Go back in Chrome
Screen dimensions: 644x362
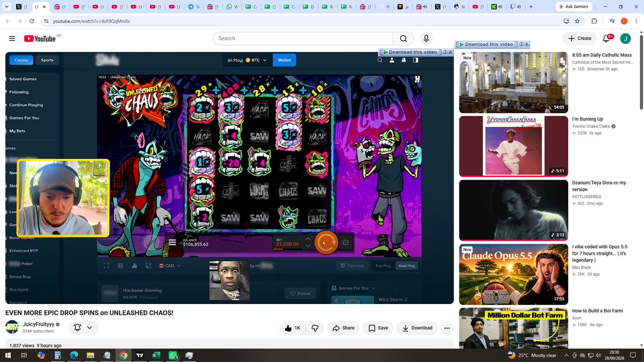(x=8, y=21)
